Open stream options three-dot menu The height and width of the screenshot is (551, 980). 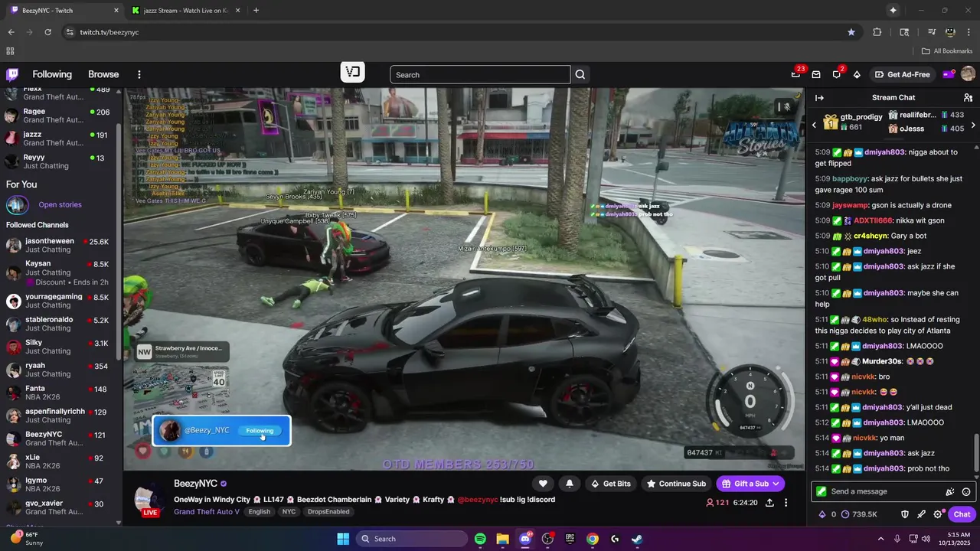click(x=786, y=503)
